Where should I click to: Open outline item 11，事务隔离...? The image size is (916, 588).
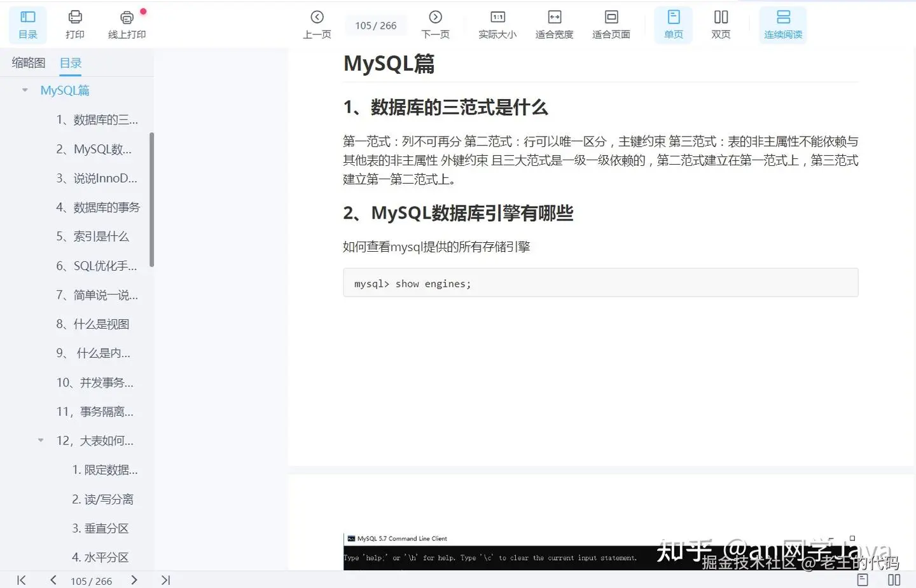pos(95,411)
